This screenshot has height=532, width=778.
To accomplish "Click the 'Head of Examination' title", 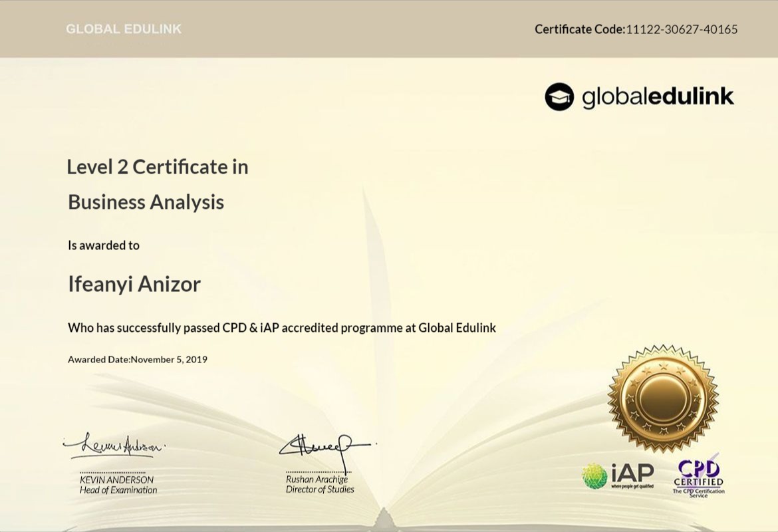I will (x=118, y=490).
